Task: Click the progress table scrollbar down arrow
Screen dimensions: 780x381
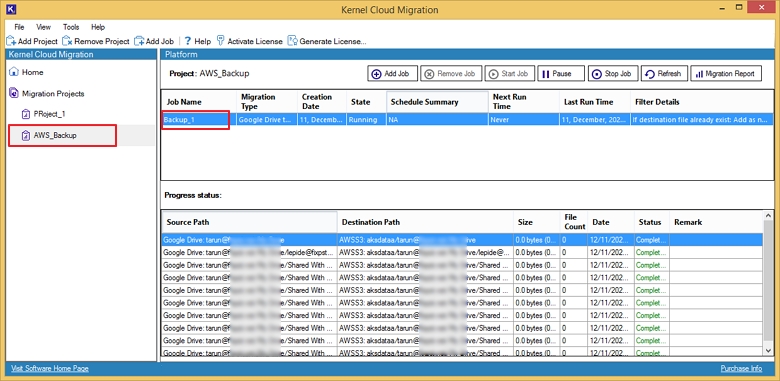Action: (769, 350)
